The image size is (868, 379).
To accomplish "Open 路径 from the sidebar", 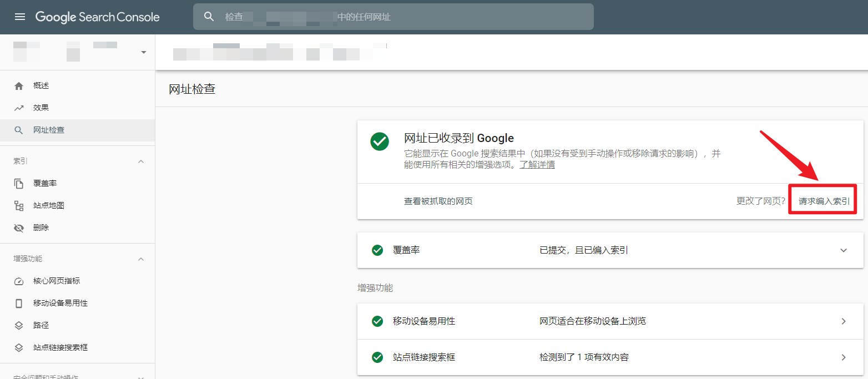I will (78, 326).
